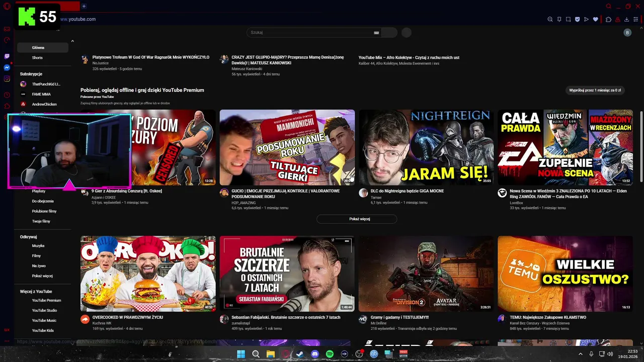The width and height of the screenshot is (644, 362).
Task: Bookmark page with the heart icon
Action: tap(596, 19)
